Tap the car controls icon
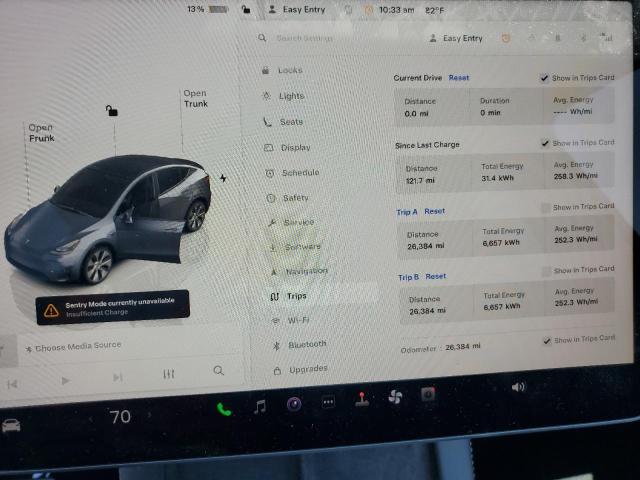The width and height of the screenshot is (640, 480). point(11,426)
